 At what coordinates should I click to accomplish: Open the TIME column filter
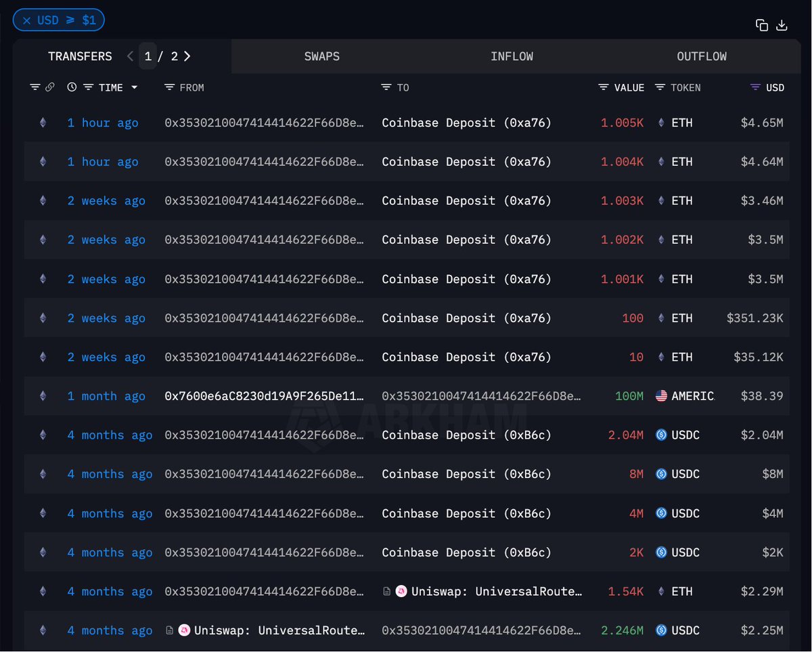88,87
